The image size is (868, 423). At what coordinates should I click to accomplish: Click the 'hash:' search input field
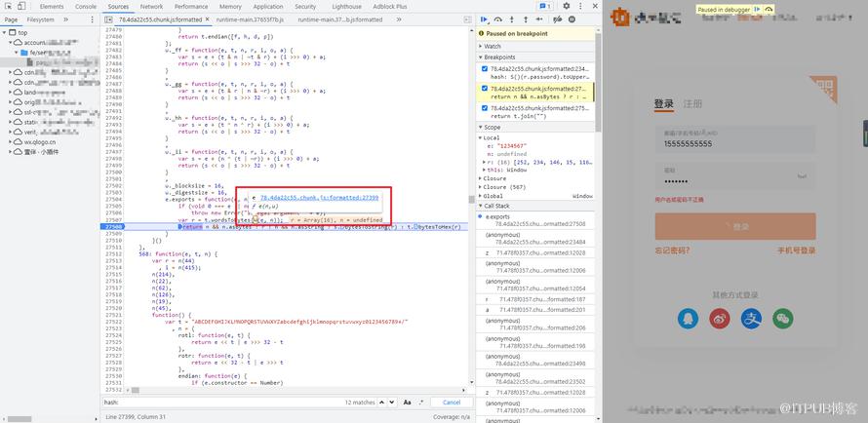click(222, 402)
